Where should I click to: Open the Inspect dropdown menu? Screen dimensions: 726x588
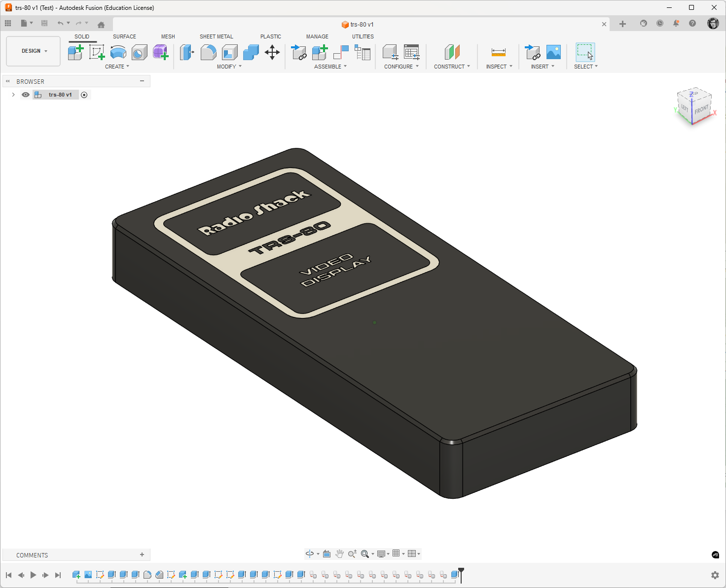point(499,67)
